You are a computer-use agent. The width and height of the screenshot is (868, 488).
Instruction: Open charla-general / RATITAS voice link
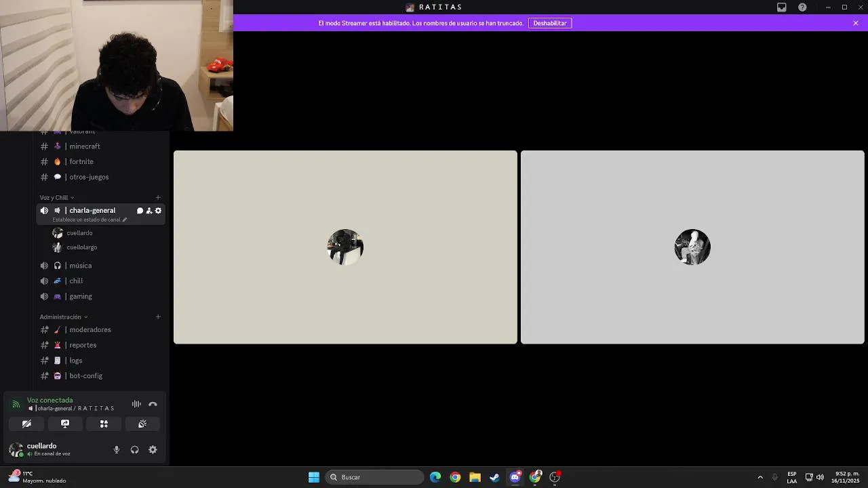(71, 409)
